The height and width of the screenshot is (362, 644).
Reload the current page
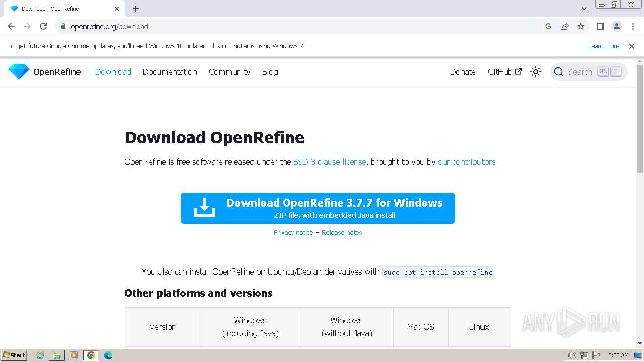[43, 26]
